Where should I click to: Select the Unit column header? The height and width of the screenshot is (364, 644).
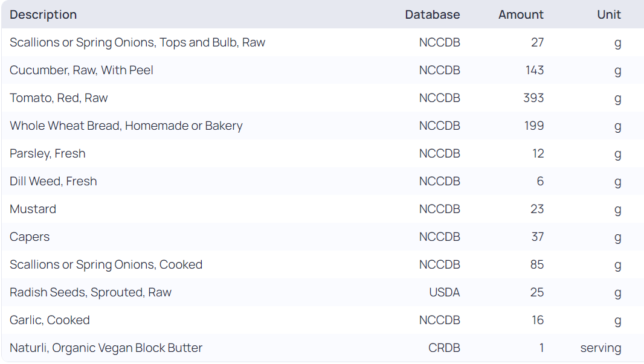[x=608, y=14]
